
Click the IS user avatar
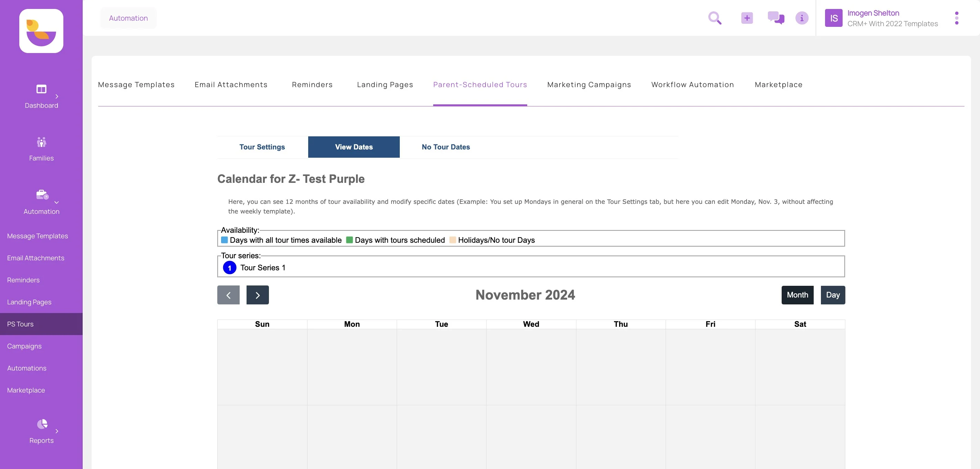(834, 18)
